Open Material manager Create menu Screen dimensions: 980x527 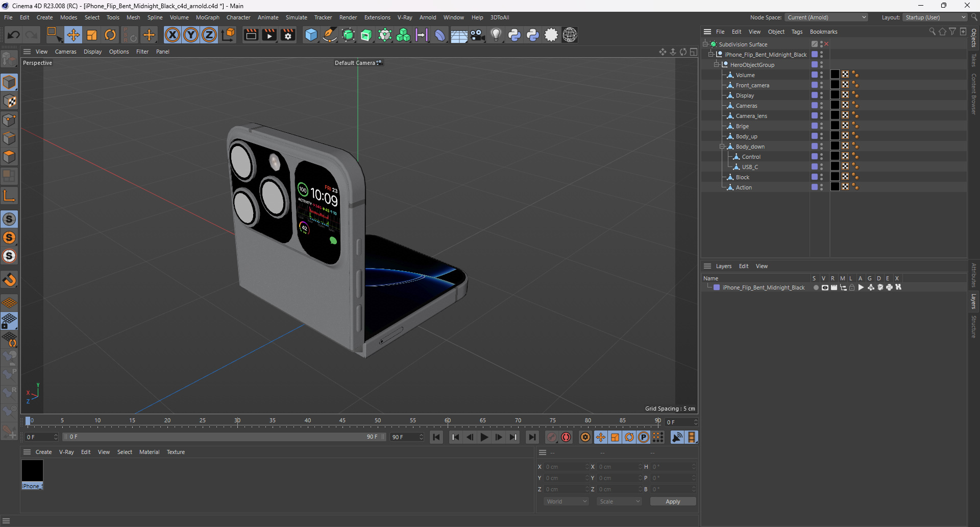(43, 452)
